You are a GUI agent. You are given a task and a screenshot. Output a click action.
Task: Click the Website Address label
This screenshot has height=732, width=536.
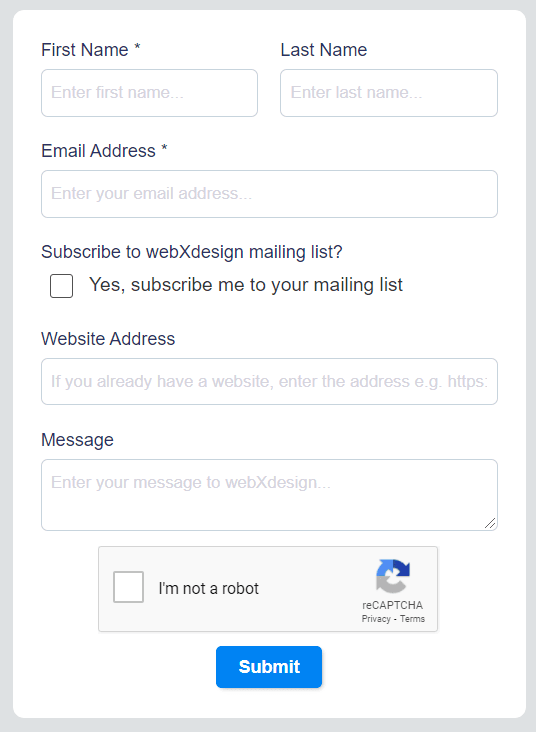[108, 339]
